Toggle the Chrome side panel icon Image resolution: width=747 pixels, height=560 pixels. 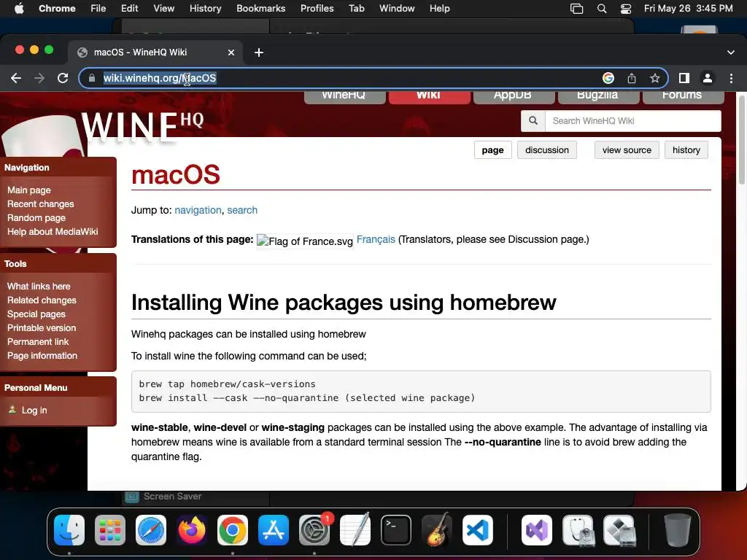[x=684, y=78]
